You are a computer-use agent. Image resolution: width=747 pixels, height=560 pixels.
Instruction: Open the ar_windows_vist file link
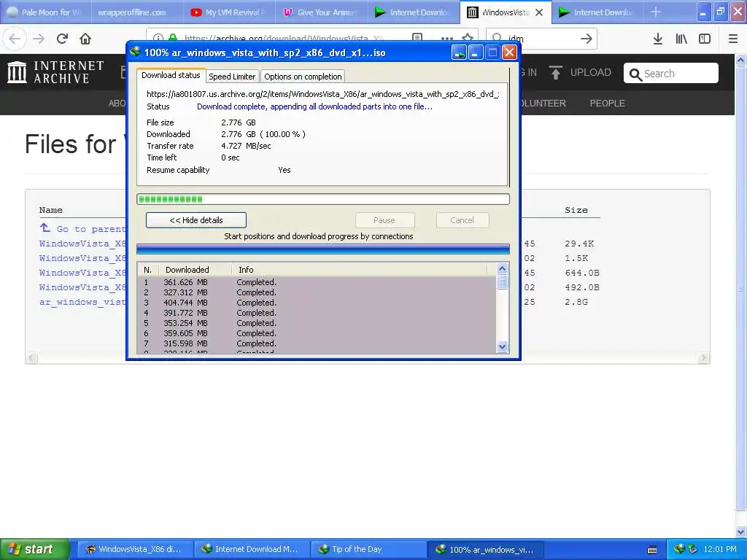[x=82, y=302]
